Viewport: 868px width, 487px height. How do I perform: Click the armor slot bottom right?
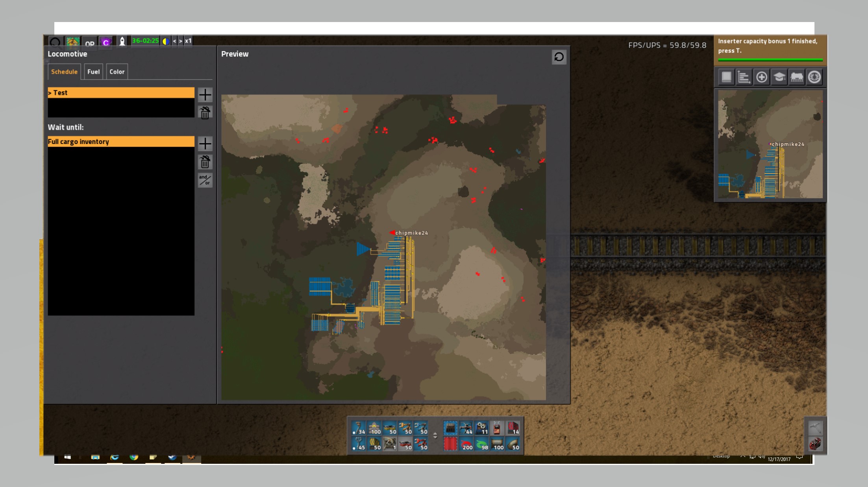pyautogui.click(x=815, y=444)
